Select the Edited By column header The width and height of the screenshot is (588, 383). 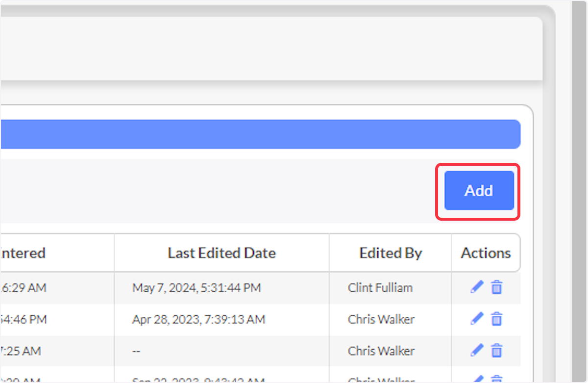pyautogui.click(x=391, y=253)
